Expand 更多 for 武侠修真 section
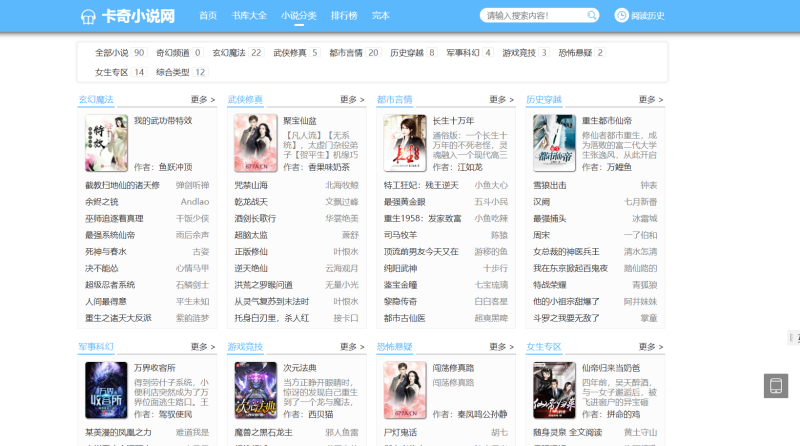Viewport: 800px width, 446px height. (353, 100)
